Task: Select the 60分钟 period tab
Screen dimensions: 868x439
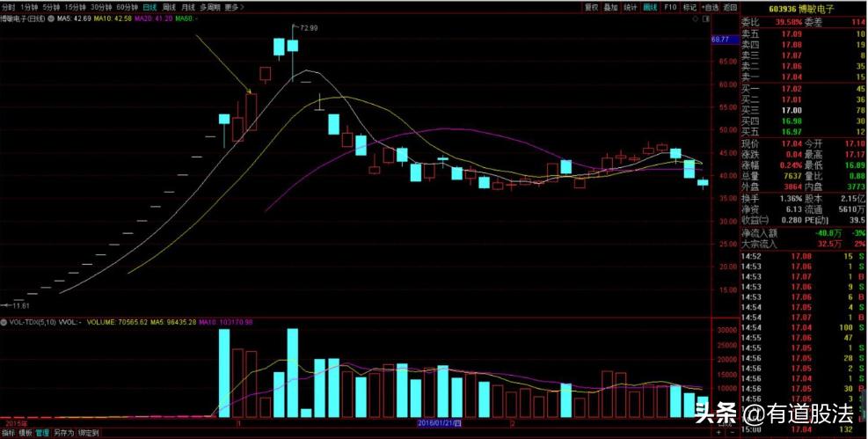Action: click(127, 7)
